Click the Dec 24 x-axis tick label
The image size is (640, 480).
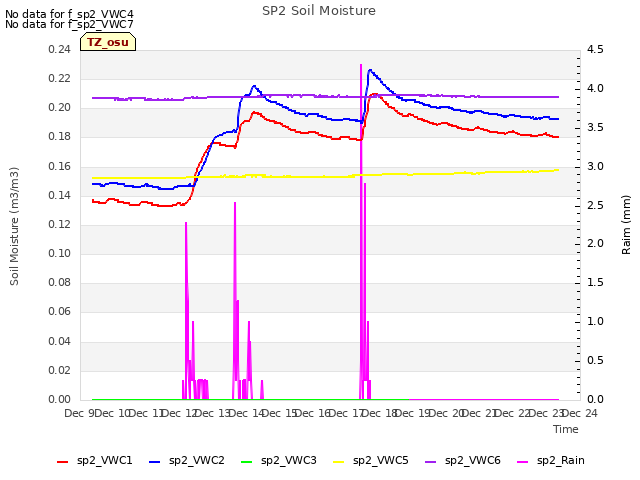point(580,413)
